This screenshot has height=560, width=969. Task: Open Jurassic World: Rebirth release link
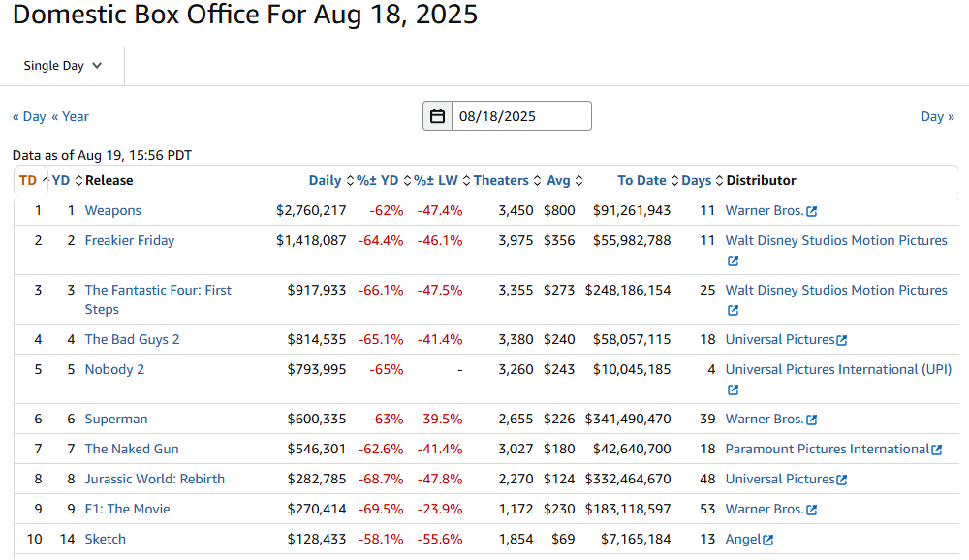click(x=154, y=479)
